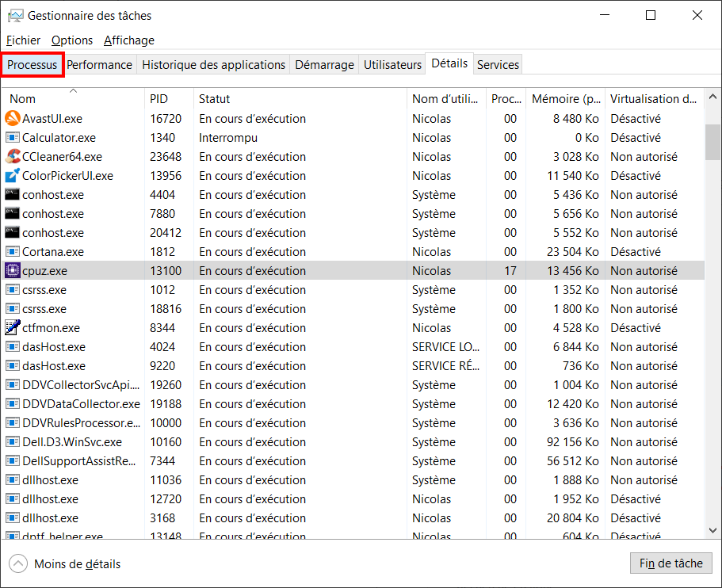
Task: Click the ColorPickerUI.exe icon
Action: (x=13, y=175)
